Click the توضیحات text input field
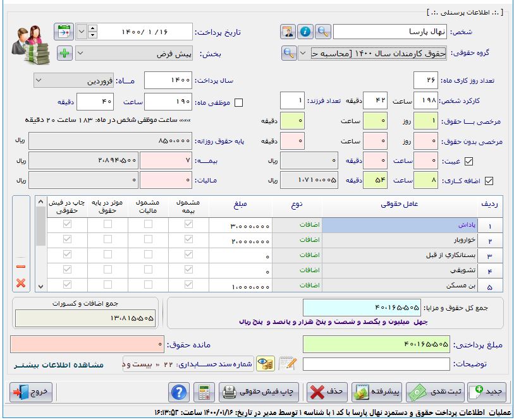The width and height of the screenshot is (514, 420). (x=376, y=364)
